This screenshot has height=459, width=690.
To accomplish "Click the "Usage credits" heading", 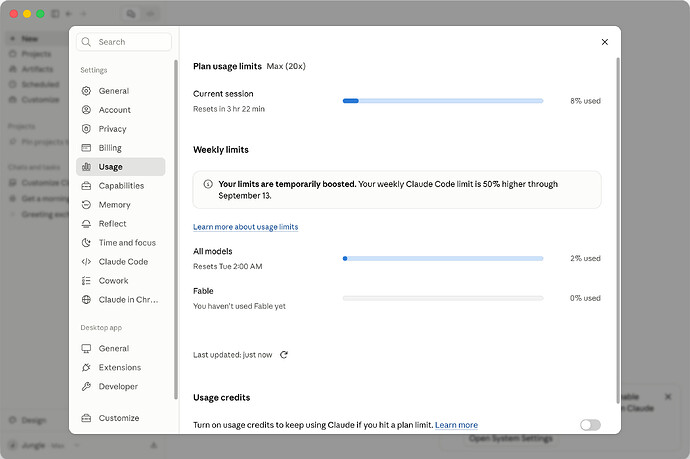I will (221, 397).
